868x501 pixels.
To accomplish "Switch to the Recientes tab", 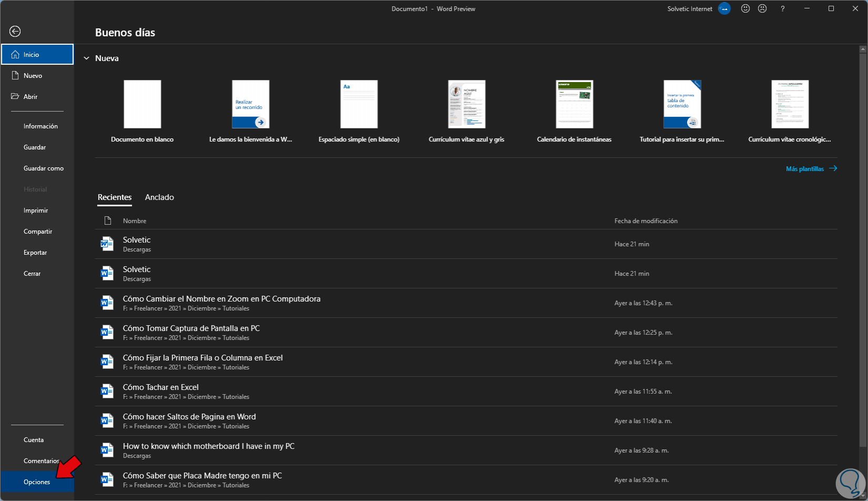I will [x=115, y=197].
